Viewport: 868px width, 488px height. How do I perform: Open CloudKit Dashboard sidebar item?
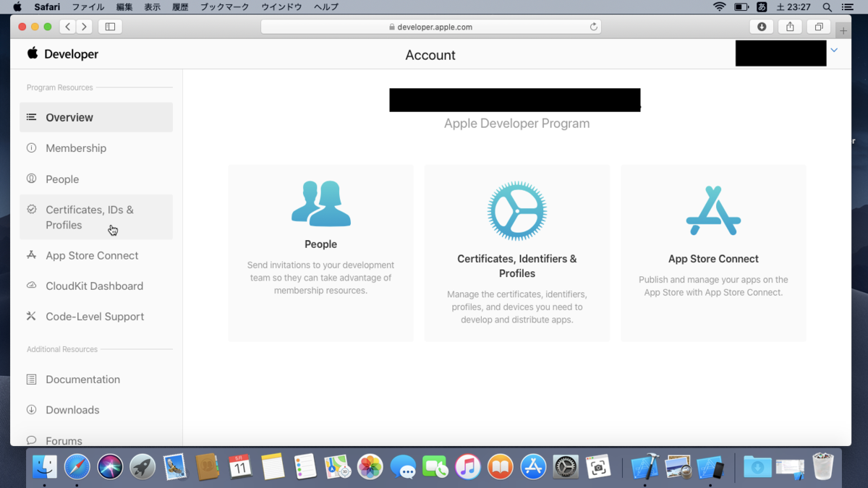[x=96, y=286]
